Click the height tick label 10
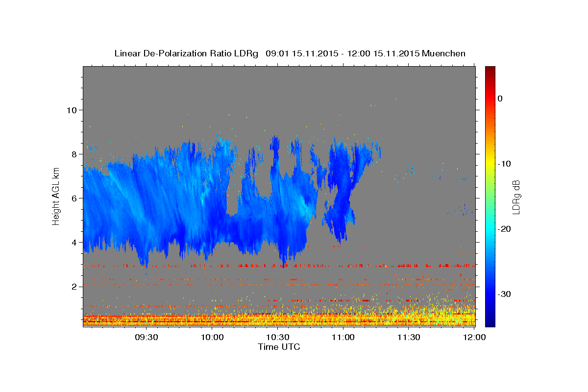Image resolution: width=588 pixels, height=392 pixels. [x=73, y=110]
